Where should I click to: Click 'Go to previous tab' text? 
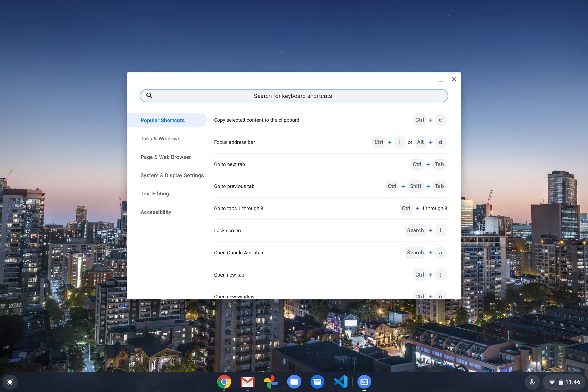234,186
